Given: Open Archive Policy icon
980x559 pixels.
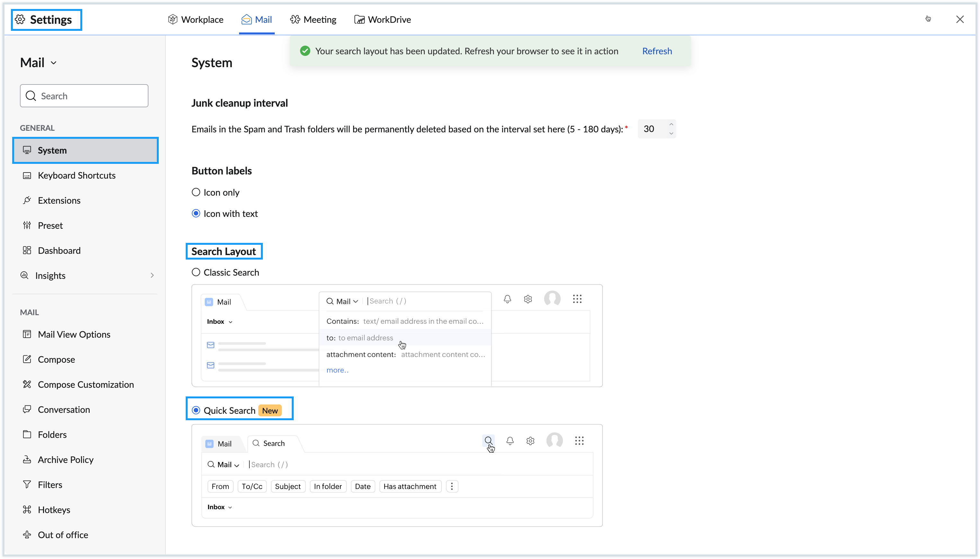Looking at the screenshot, I should pyautogui.click(x=27, y=459).
